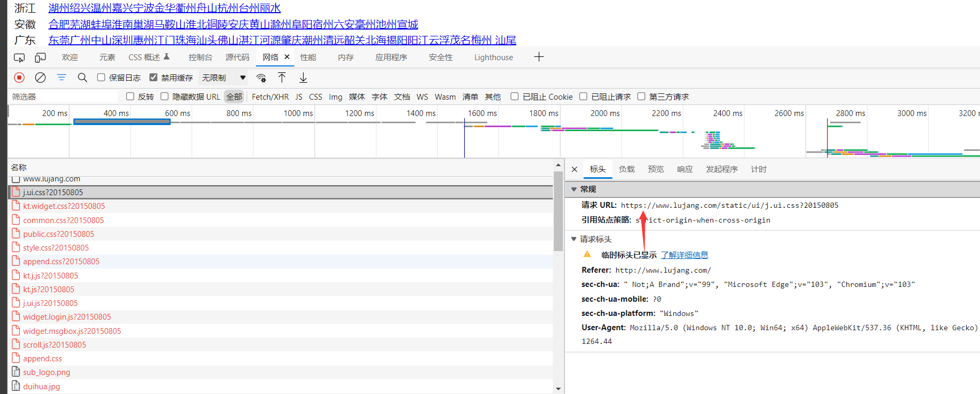Click the sub_logo.png file icon
This screenshot has height=394, width=980.
coord(16,372)
